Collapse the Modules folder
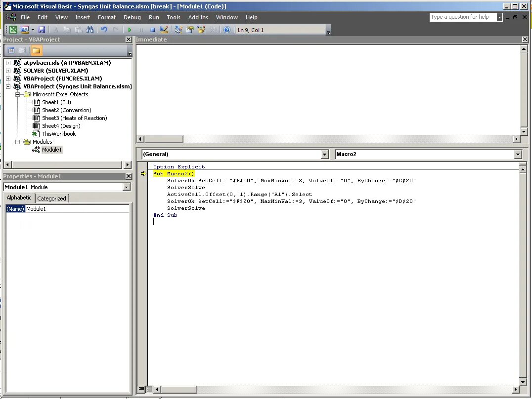This screenshot has width=532, height=399. 18,142
